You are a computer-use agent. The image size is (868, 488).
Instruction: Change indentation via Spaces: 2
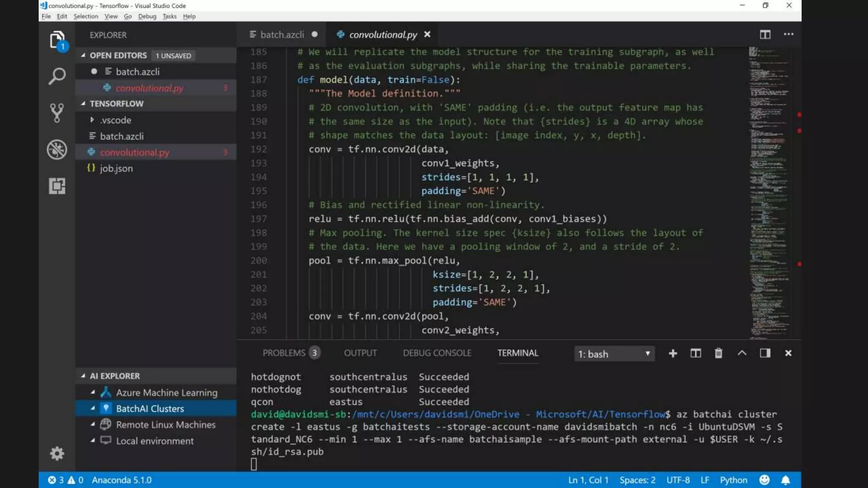[x=637, y=480]
